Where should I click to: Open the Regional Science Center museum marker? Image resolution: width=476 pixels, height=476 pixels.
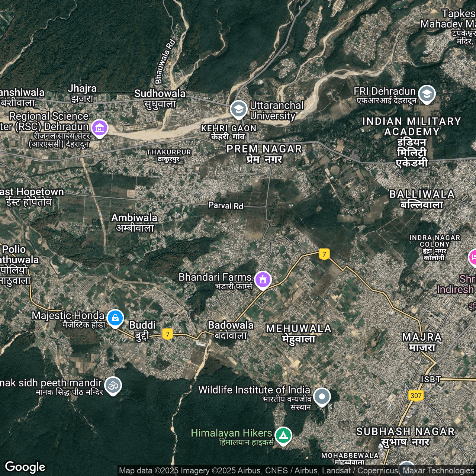tap(99, 128)
